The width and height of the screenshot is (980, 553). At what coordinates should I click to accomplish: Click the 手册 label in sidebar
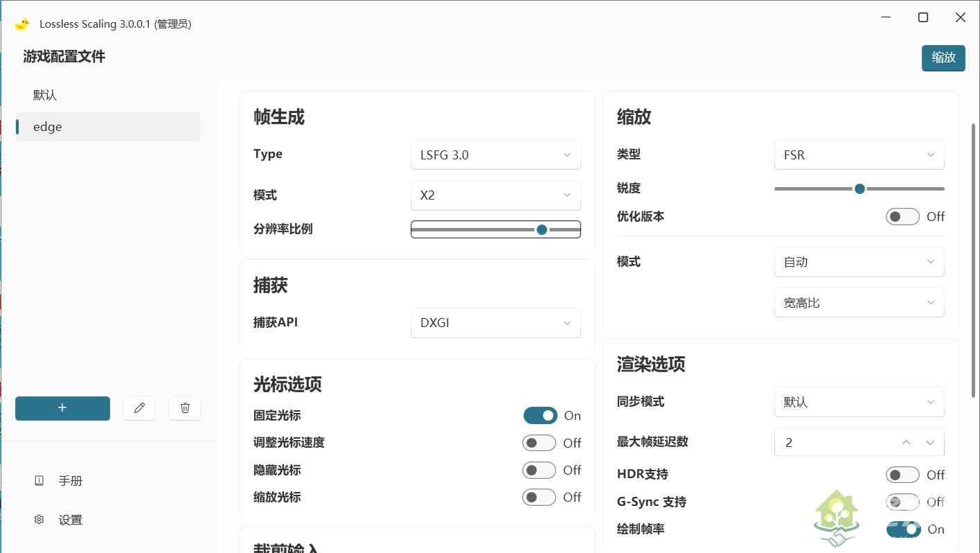(x=71, y=480)
